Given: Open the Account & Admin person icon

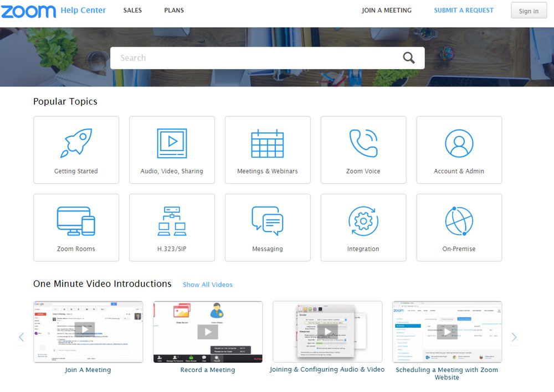Looking at the screenshot, I should coord(459,143).
